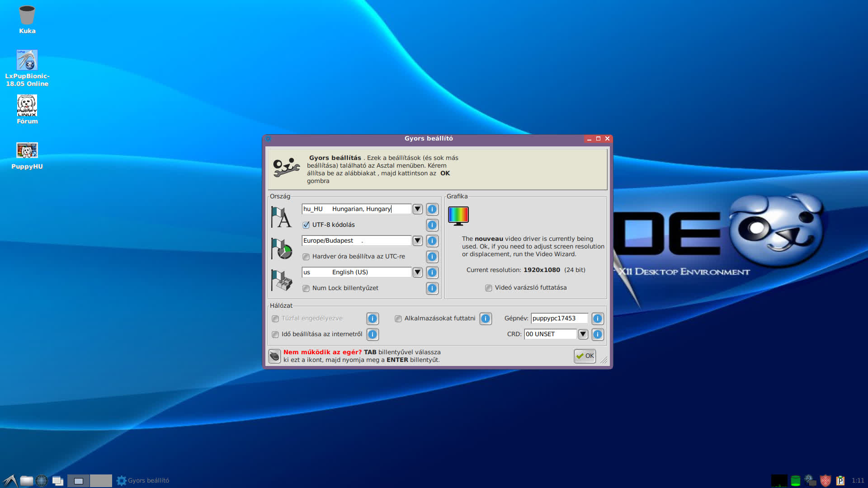Launch the web browser globe icon
The height and width of the screenshot is (488, 868).
tap(42, 480)
